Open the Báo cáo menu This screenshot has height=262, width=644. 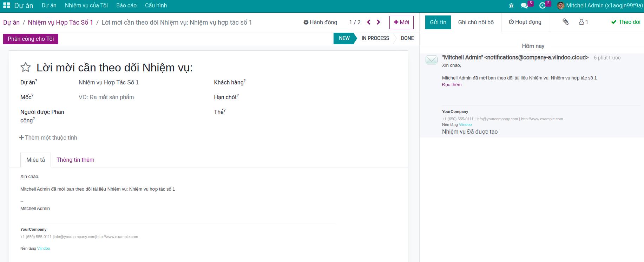click(x=126, y=6)
